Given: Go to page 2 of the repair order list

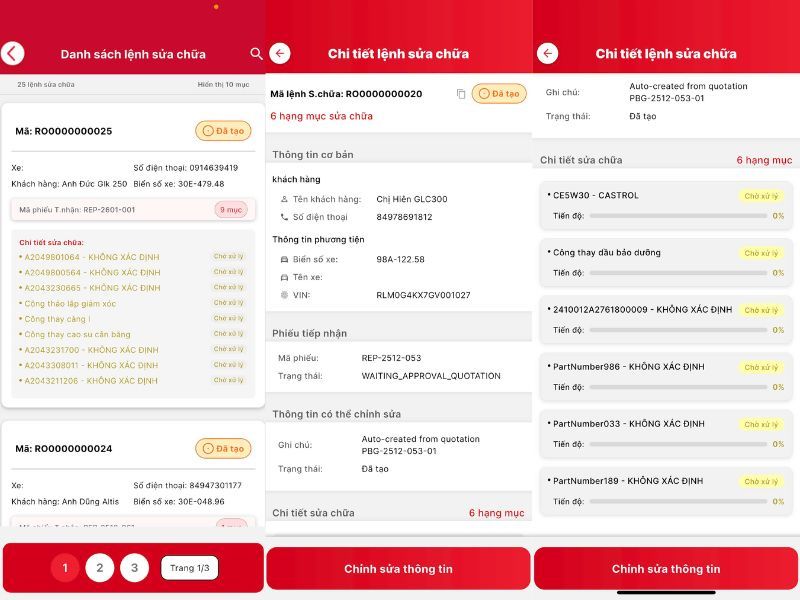Looking at the screenshot, I should pyautogui.click(x=101, y=566).
